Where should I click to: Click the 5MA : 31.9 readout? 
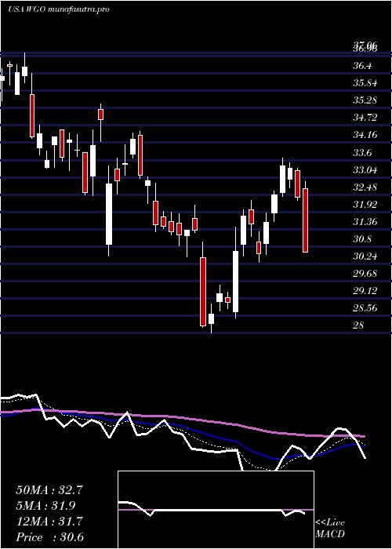click(45, 506)
